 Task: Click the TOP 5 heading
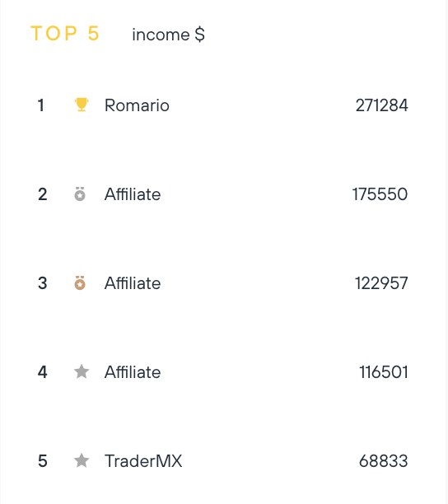pyautogui.click(x=65, y=33)
